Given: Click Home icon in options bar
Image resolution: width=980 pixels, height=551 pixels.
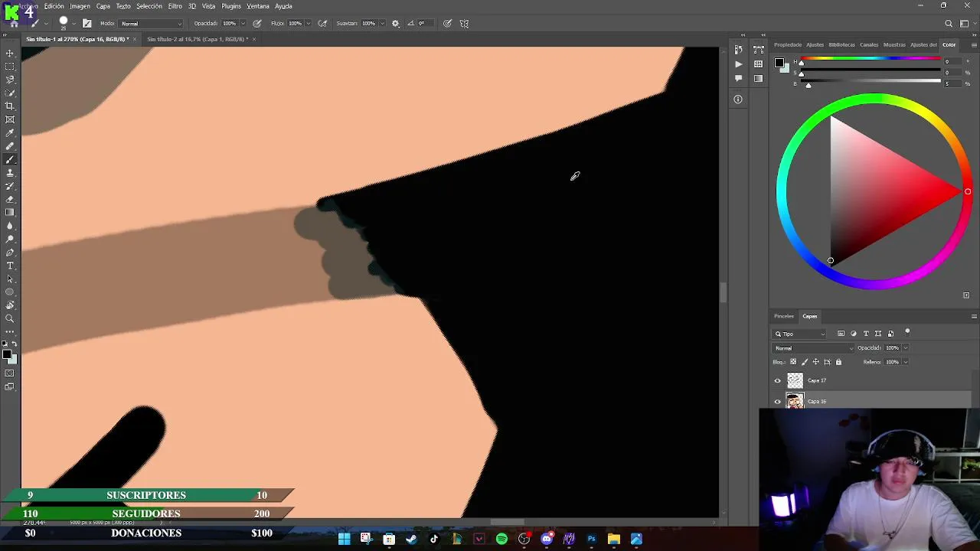Looking at the screenshot, I should [x=14, y=24].
